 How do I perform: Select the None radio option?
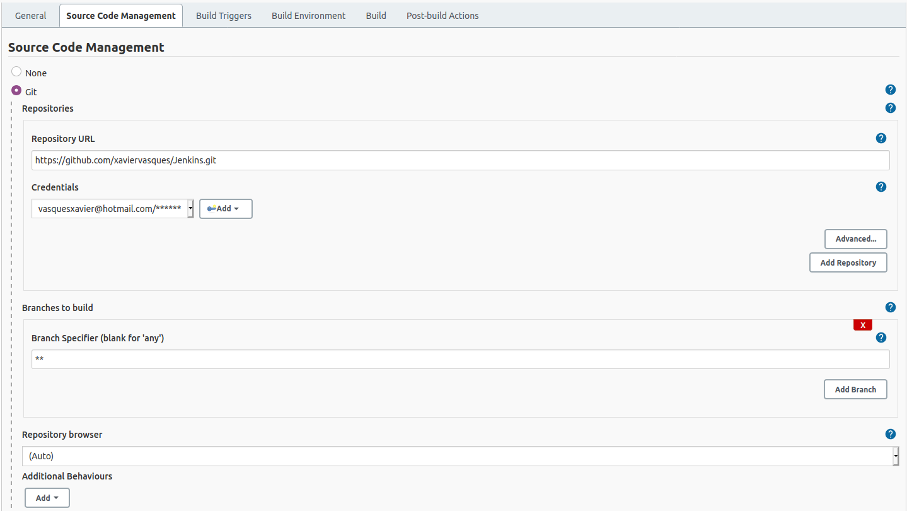(x=16, y=72)
